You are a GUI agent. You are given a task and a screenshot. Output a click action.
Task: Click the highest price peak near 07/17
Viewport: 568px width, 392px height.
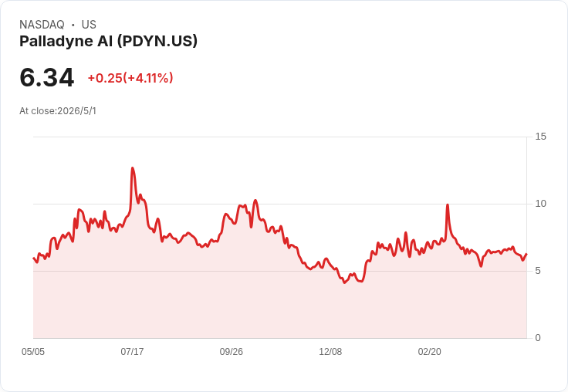point(133,168)
